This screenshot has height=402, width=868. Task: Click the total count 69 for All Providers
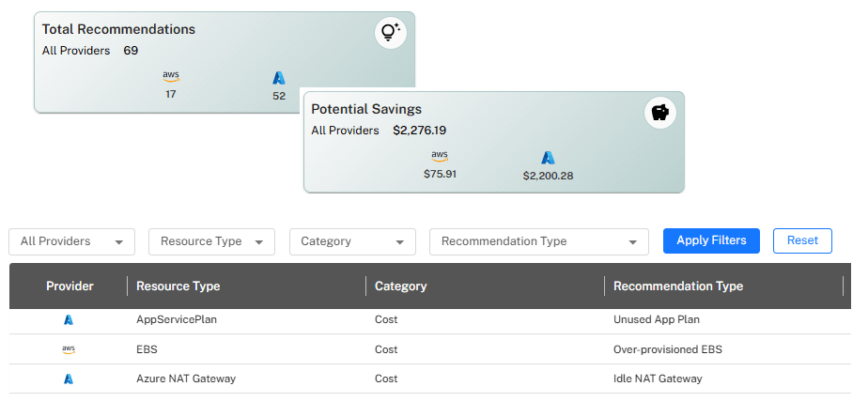click(131, 51)
